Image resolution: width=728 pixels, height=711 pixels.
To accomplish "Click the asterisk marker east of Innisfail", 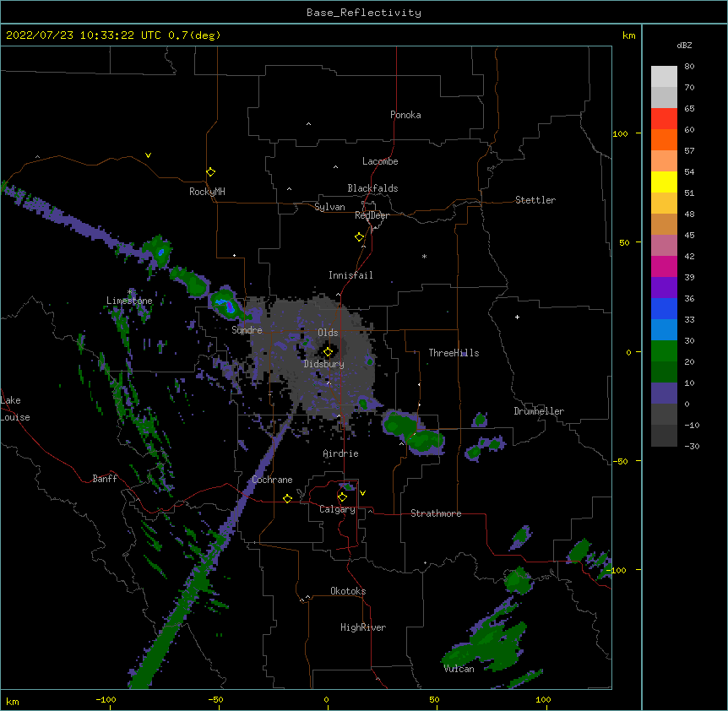I will click(x=424, y=256).
